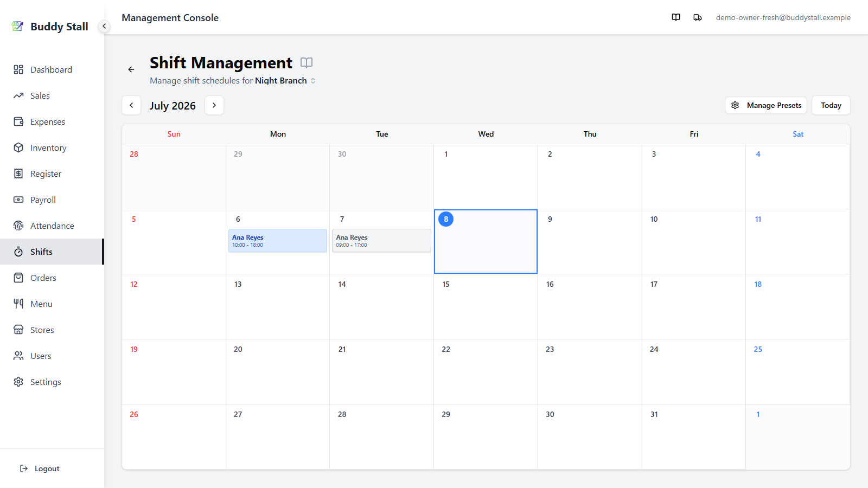Navigate to Expenses page

point(52,121)
